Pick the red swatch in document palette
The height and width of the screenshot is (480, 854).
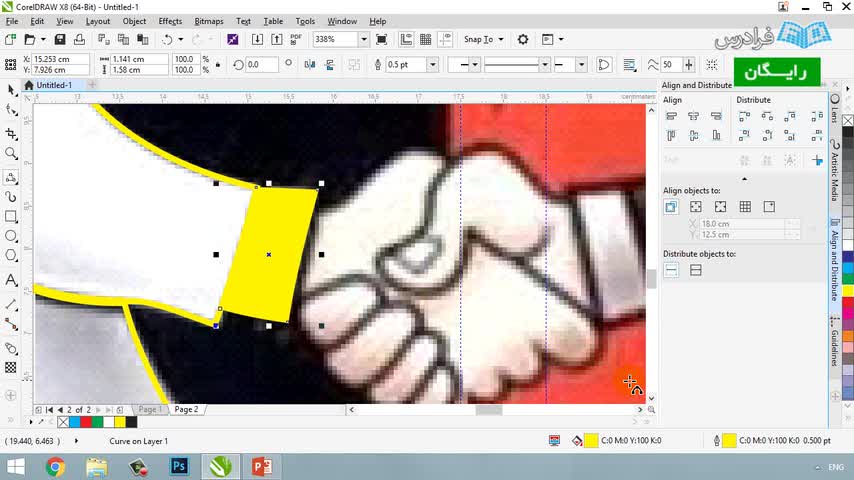pyautogui.click(x=86, y=422)
